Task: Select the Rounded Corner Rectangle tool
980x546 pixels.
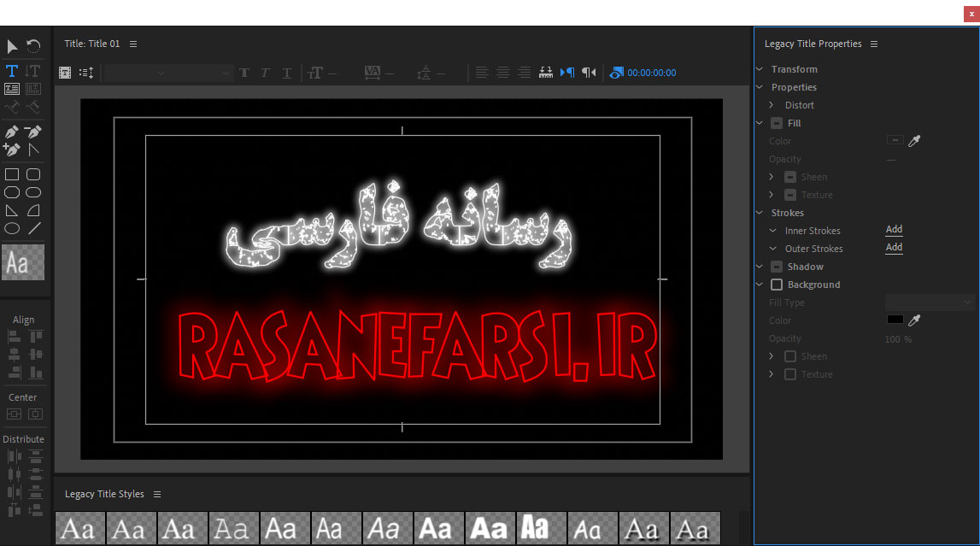Action: 34,174
